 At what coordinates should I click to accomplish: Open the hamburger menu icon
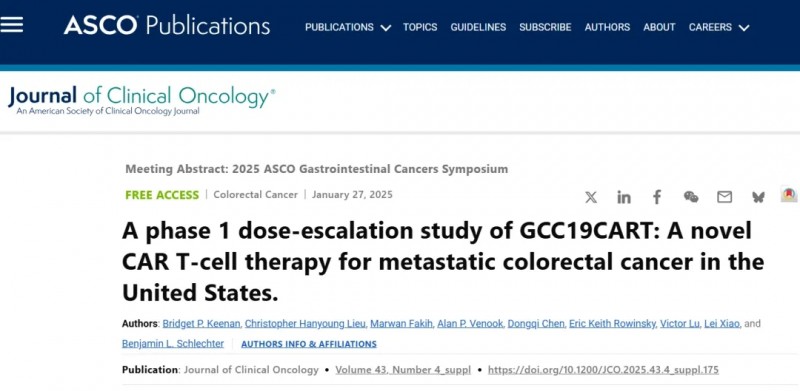(x=11, y=25)
